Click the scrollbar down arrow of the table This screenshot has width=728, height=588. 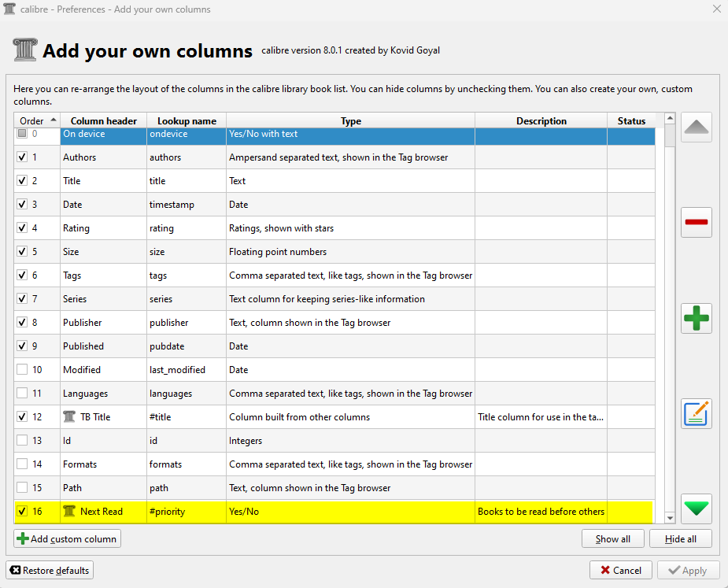tap(670, 518)
